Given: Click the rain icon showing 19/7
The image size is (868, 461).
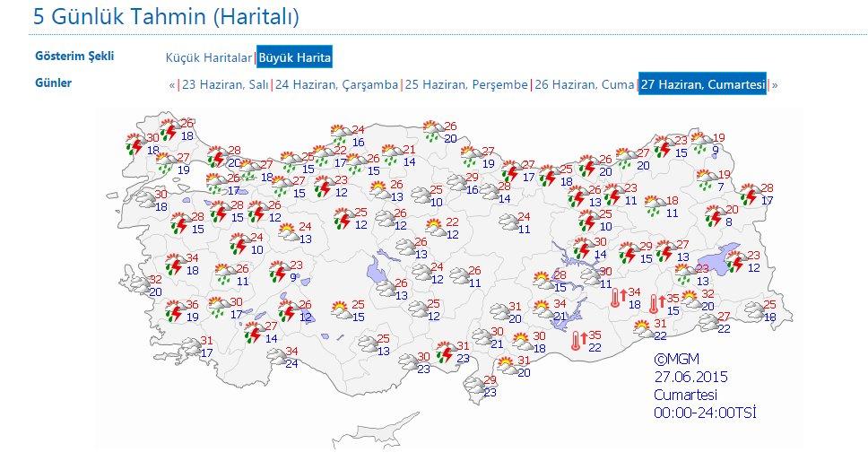Looking at the screenshot, I should [707, 180].
